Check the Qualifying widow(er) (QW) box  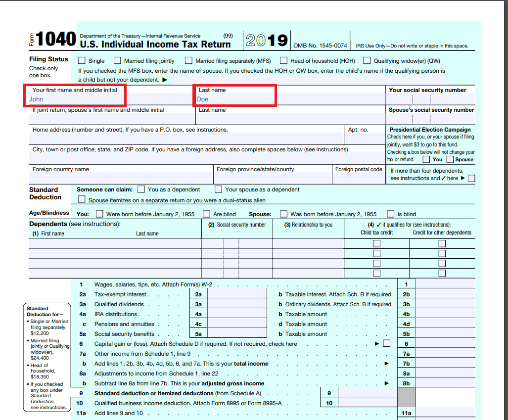pos(367,61)
